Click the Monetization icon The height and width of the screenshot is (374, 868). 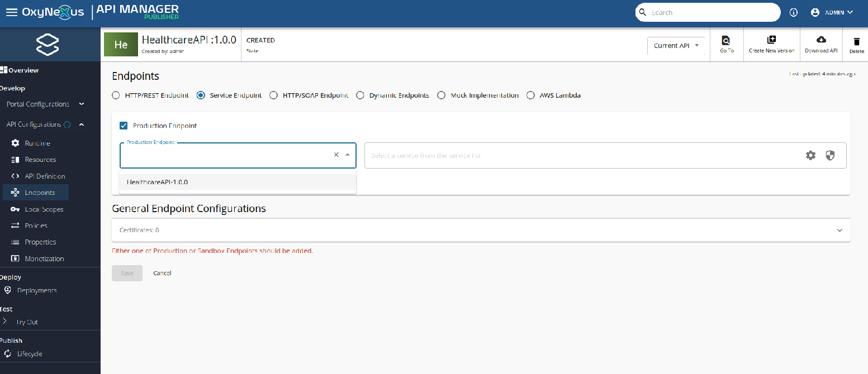pyautogui.click(x=16, y=258)
